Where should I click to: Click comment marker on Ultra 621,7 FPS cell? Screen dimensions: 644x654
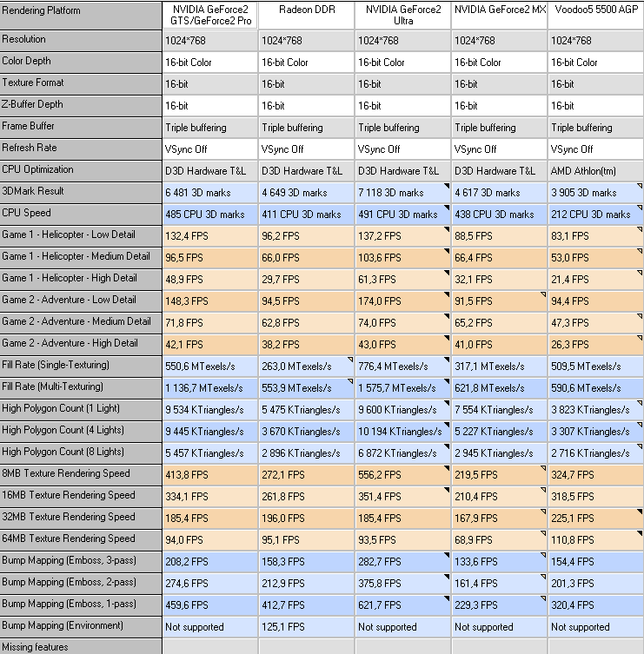[447, 598]
